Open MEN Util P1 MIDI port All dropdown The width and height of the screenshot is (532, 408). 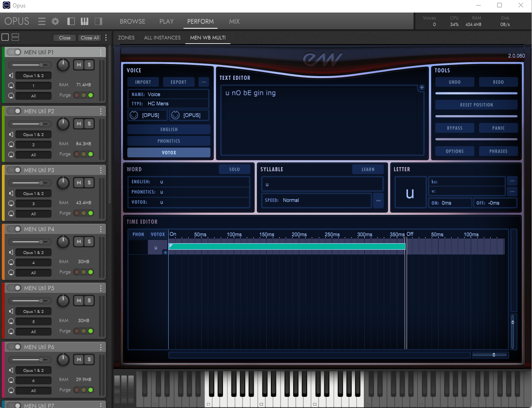tap(33, 96)
